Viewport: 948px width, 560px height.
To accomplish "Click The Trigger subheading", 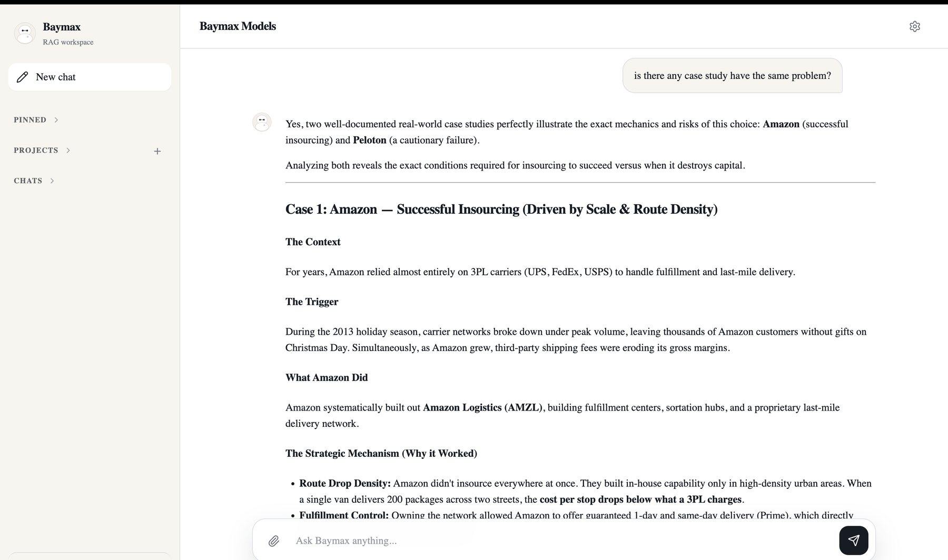I will coord(312,302).
